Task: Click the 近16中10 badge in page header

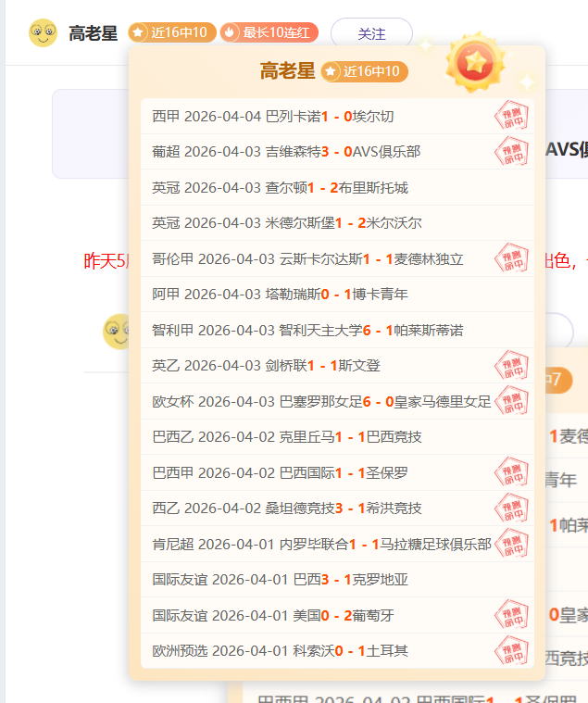Action: [173, 33]
